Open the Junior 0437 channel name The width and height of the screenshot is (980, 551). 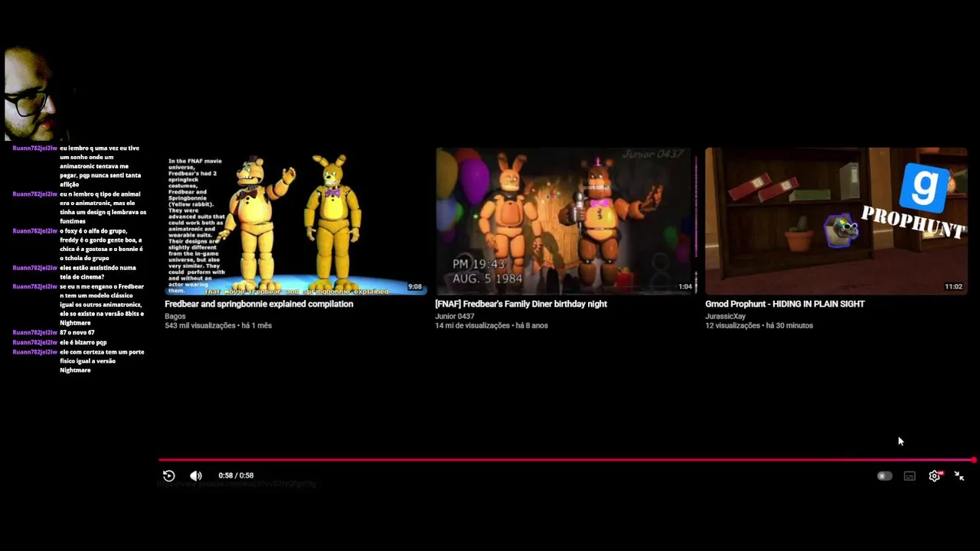point(455,316)
